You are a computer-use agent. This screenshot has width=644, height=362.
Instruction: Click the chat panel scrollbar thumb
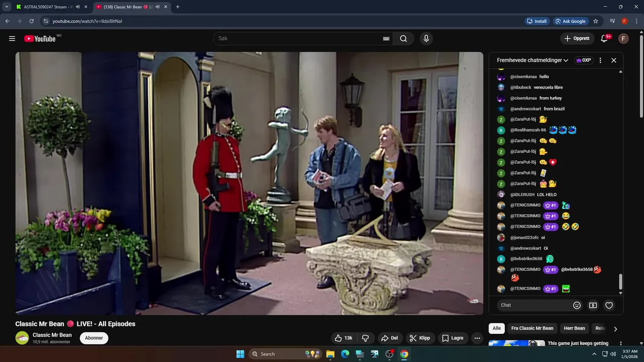(620, 282)
